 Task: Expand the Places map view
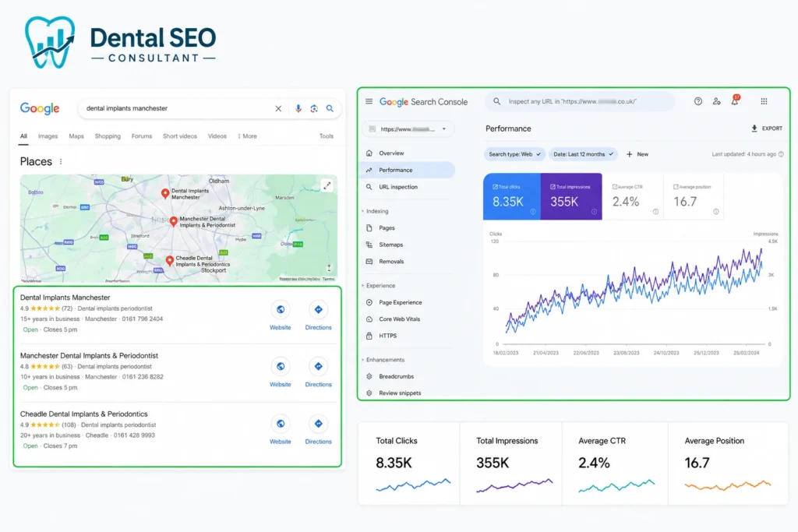327,186
